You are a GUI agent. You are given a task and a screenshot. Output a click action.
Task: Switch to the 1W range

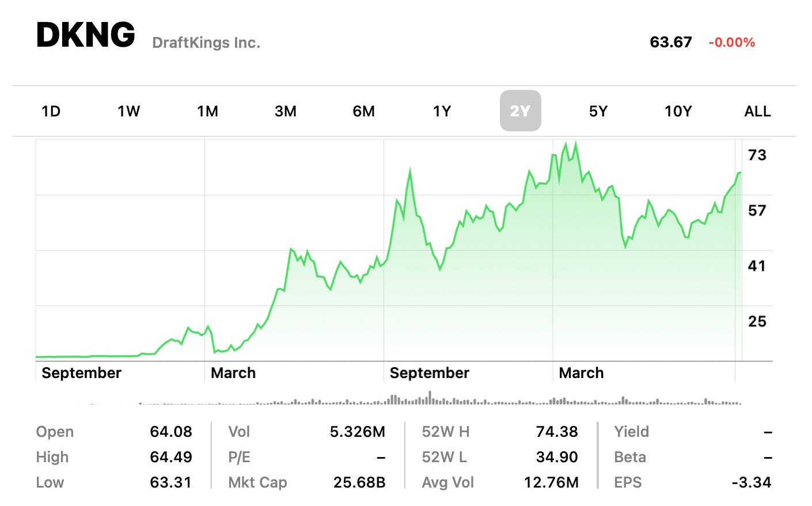tap(129, 111)
